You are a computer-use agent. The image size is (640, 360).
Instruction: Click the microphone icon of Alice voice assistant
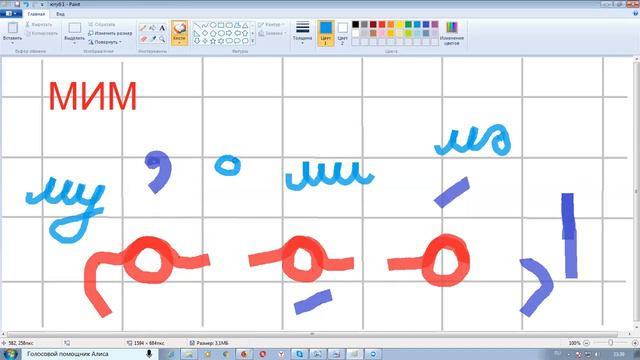tap(149, 354)
